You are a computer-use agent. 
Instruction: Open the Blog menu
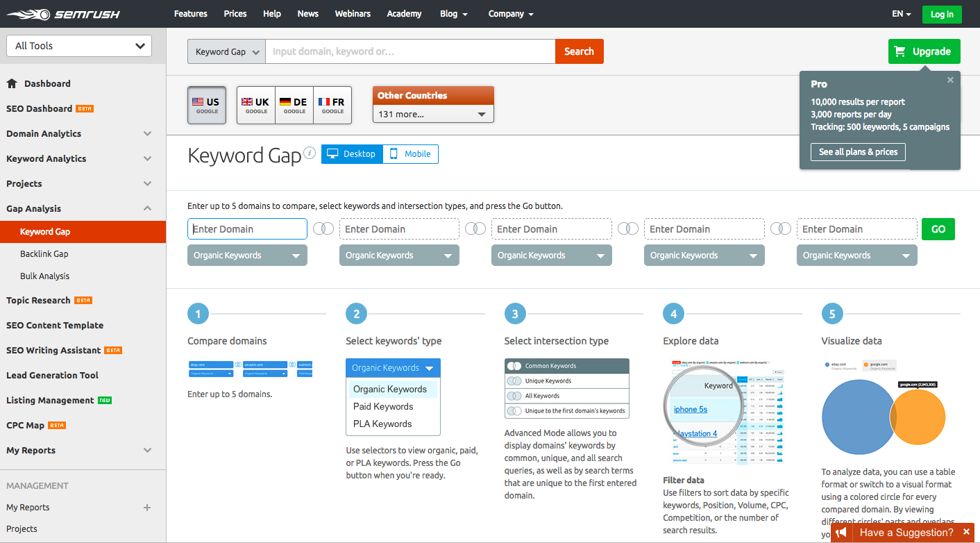454,14
